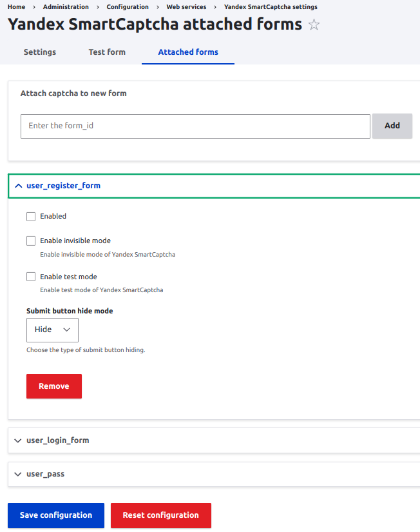
Task: Click the red Remove button
Action: 54,386
